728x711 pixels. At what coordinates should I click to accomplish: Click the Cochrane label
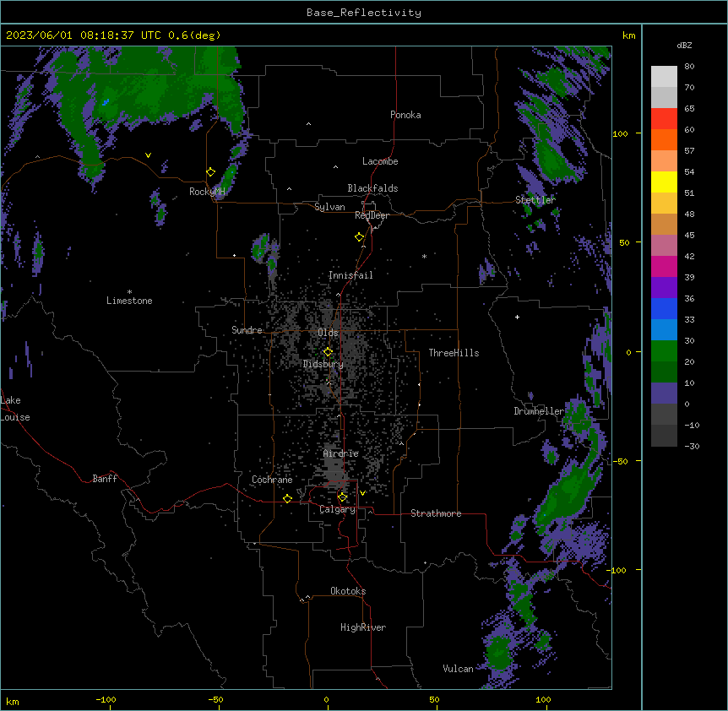[x=272, y=480]
